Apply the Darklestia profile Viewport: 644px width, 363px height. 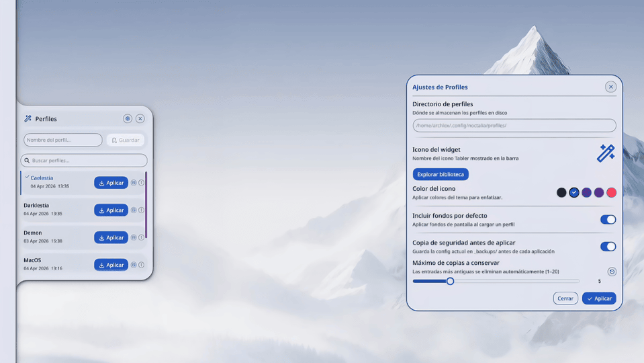(x=111, y=210)
